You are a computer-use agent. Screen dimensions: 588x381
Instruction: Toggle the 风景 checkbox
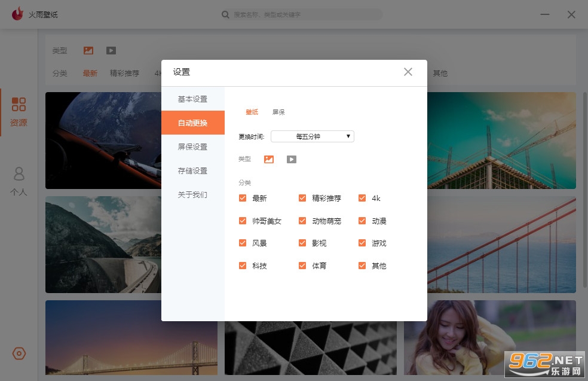(243, 243)
